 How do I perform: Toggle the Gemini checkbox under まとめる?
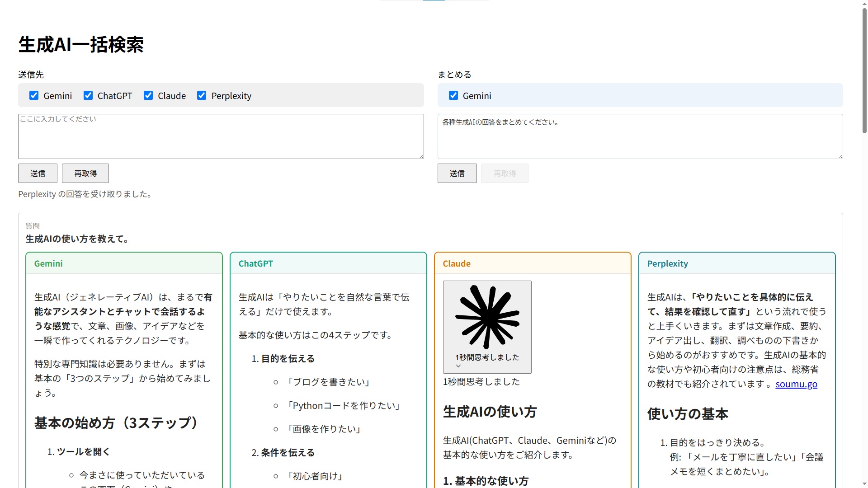pos(453,95)
